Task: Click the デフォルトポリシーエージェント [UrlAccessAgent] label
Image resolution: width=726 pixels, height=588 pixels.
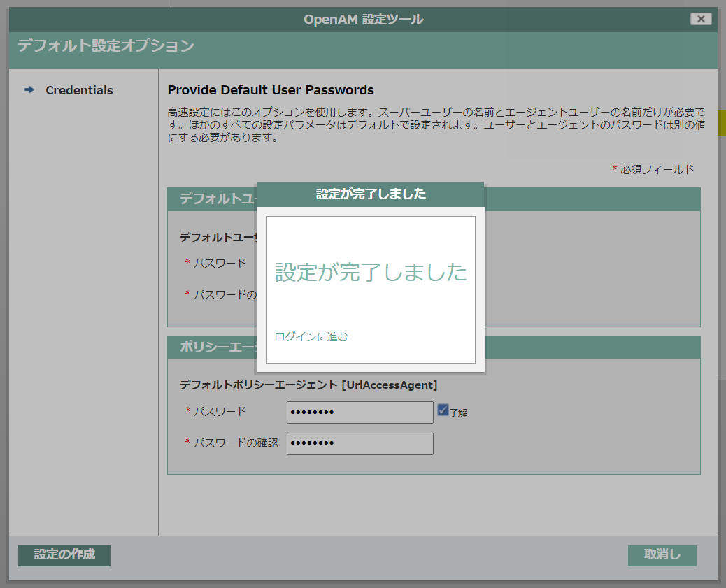Action: tap(308, 385)
